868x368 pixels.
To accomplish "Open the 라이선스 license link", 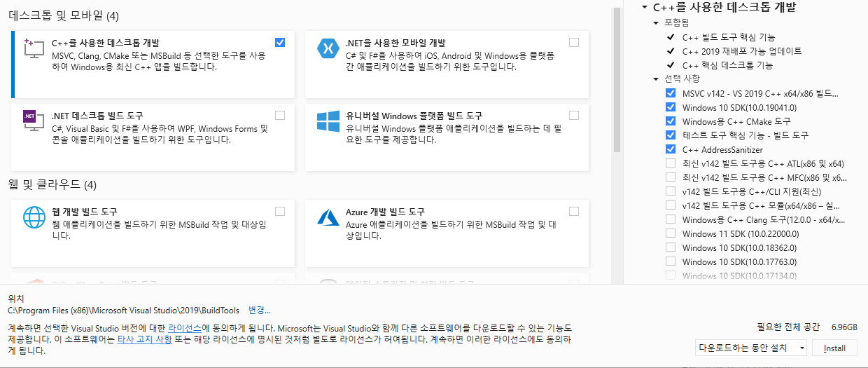I will tap(185, 328).
